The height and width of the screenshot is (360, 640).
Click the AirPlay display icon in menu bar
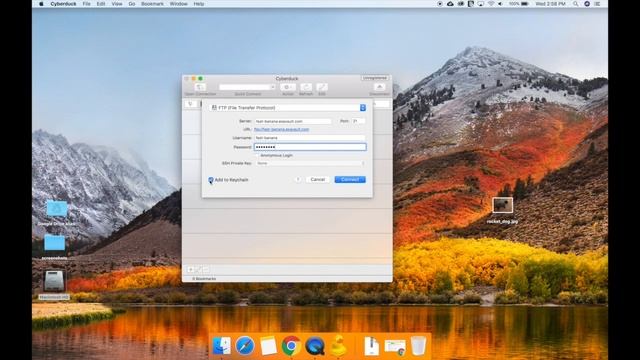coord(481,4)
